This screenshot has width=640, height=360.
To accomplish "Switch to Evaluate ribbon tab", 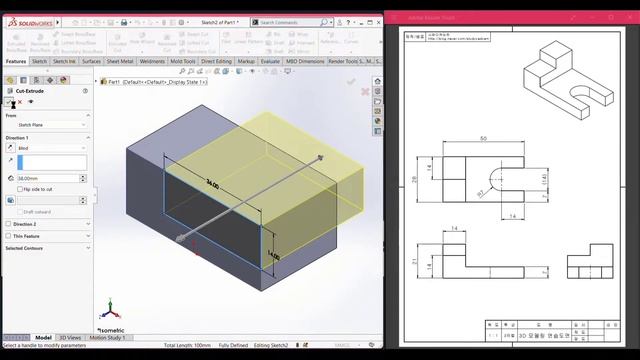I will 270,61.
